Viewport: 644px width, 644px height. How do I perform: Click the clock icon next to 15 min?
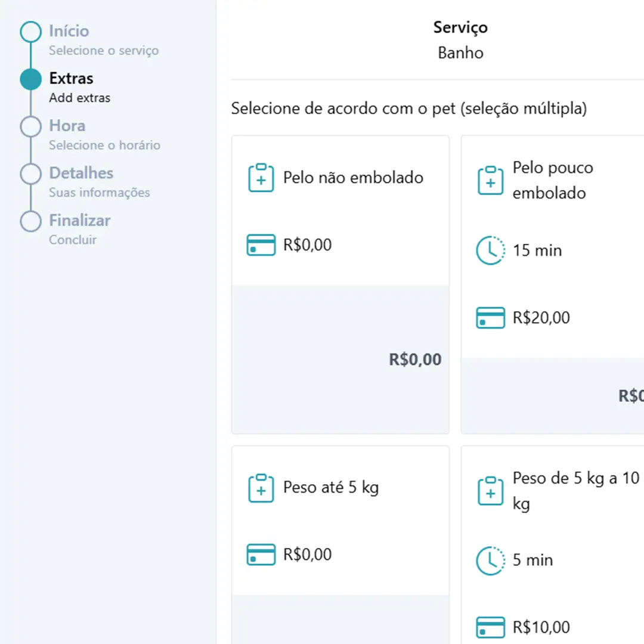[490, 250]
